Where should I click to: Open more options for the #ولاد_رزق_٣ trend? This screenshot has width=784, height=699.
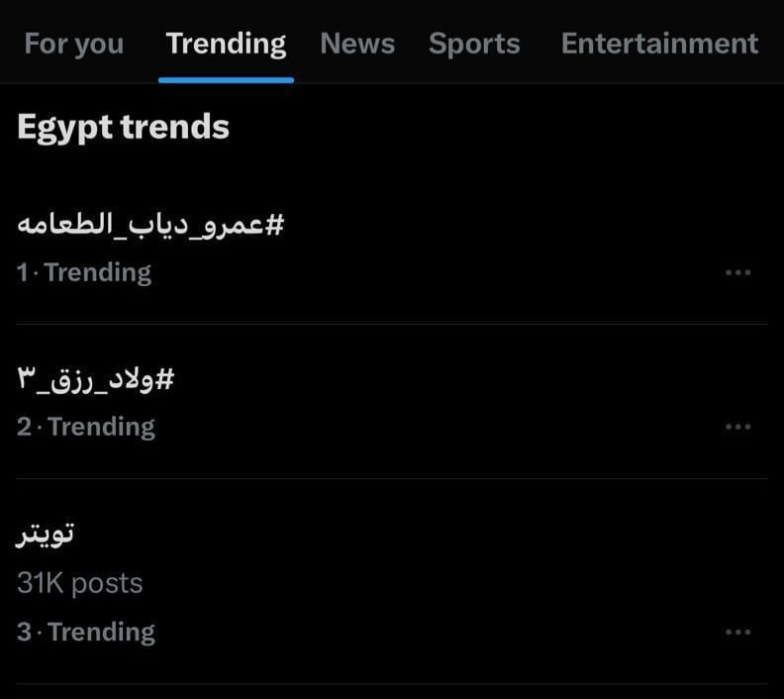click(x=737, y=427)
